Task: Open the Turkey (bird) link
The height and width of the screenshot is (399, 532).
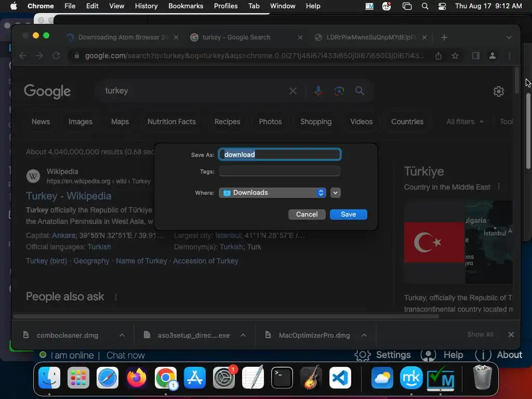Action: 46,261
